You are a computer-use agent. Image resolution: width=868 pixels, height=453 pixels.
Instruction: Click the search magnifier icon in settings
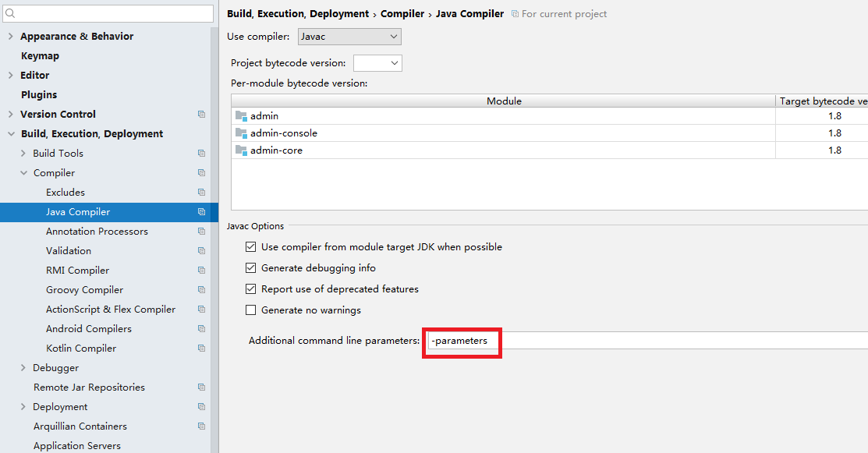click(11, 14)
